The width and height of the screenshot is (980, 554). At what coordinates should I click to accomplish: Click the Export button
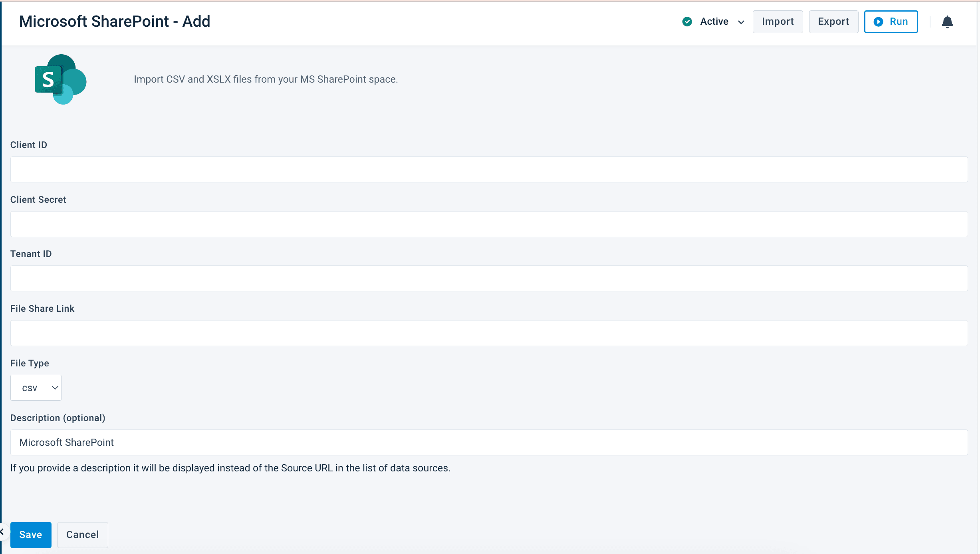[x=833, y=22]
